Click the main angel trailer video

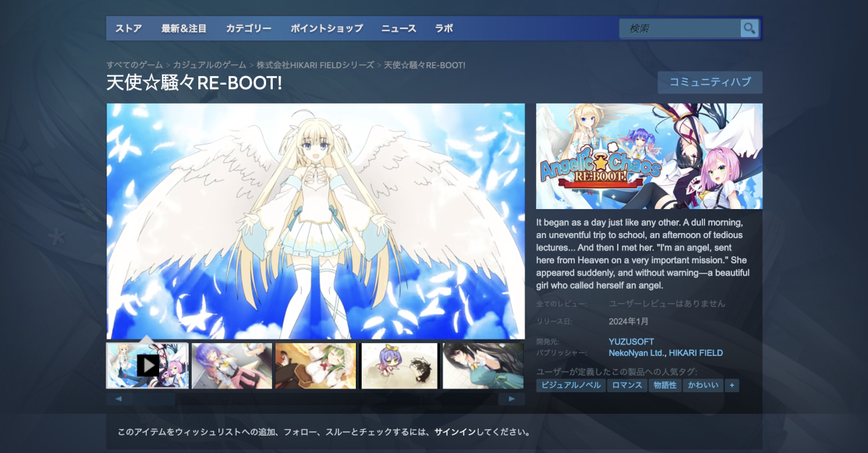tap(315, 221)
